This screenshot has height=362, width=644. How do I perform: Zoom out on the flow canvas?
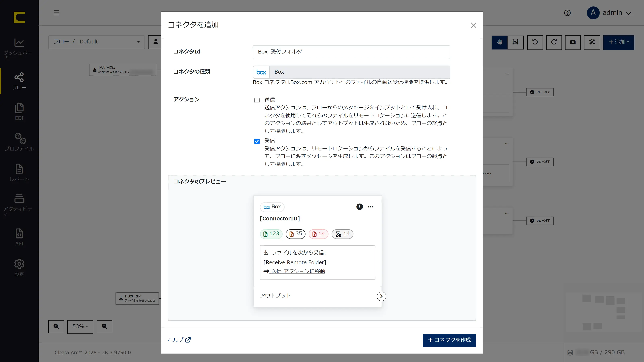104,326
